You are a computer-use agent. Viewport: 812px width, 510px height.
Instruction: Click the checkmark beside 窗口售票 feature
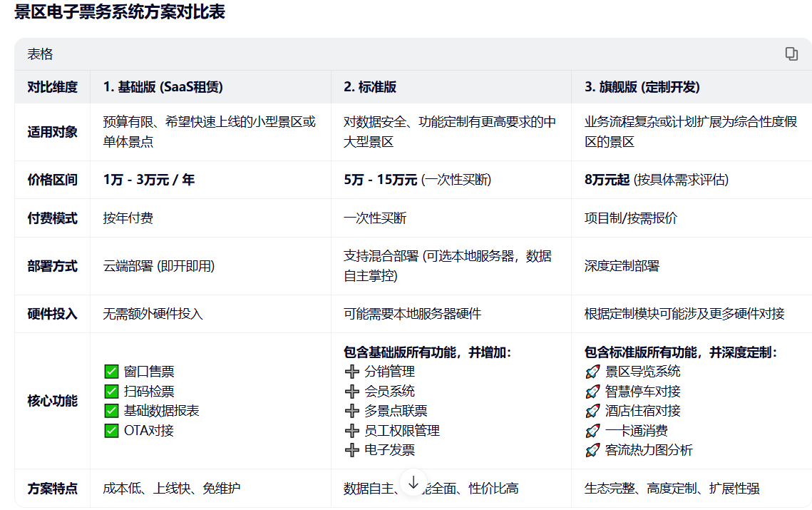tap(112, 370)
